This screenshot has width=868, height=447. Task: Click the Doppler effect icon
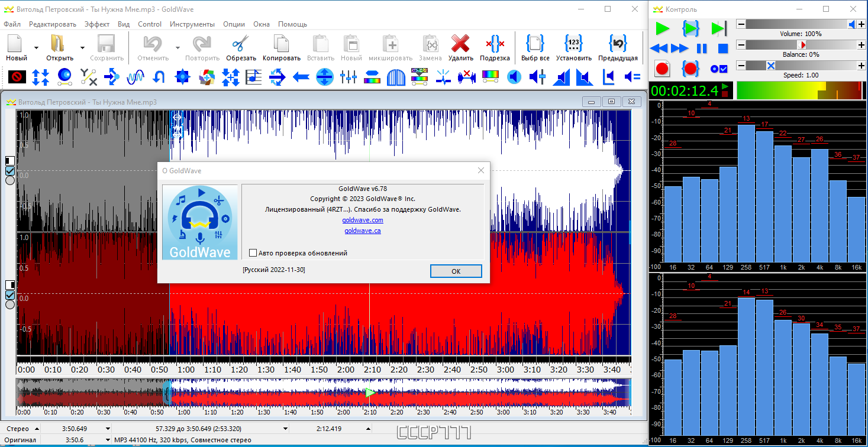(x=64, y=76)
